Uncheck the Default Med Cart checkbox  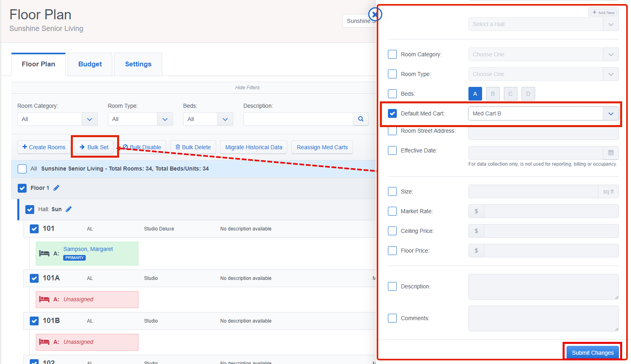click(x=392, y=113)
